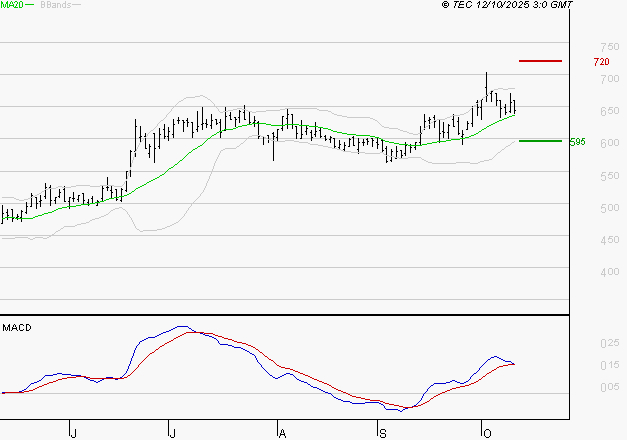Click the MA20 legend label
627x440 pixels.
[x=11, y=6]
